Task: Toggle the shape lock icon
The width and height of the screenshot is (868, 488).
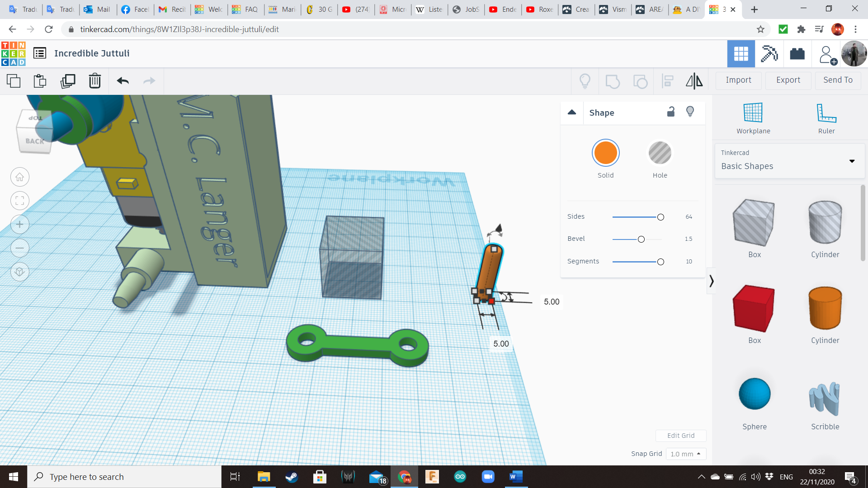Action: [671, 112]
